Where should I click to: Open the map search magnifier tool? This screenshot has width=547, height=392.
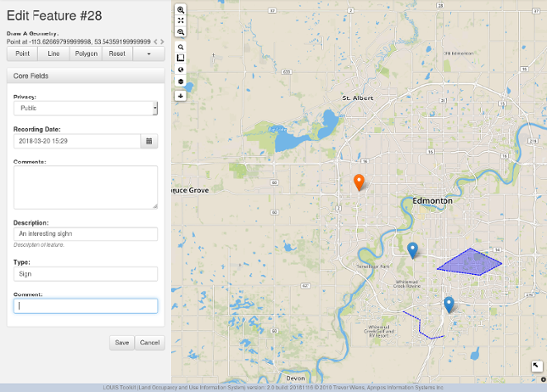pyautogui.click(x=180, y=47)
